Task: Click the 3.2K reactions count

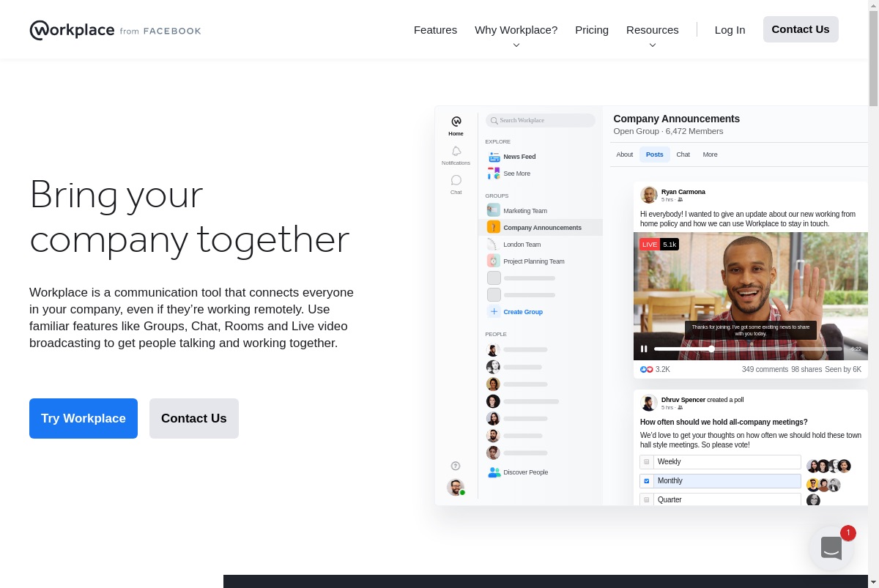Action: 663,369
